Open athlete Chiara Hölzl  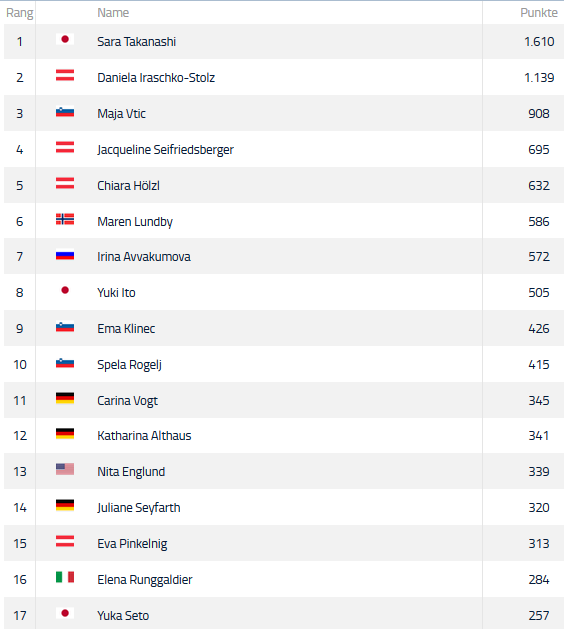(128, 186)
